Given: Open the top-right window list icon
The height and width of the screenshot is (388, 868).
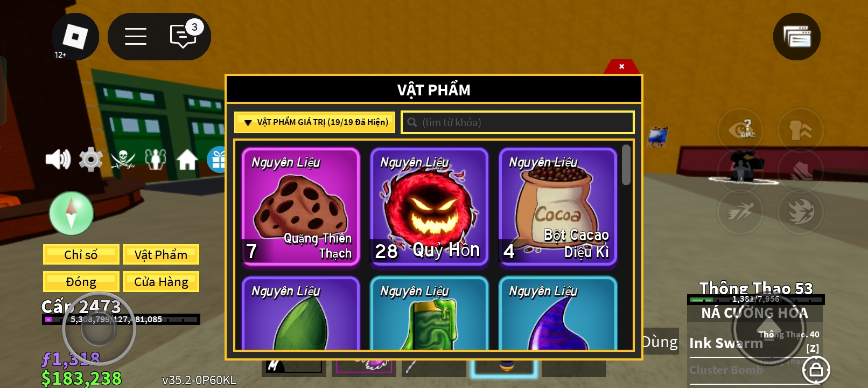Looking at the screenshot, I should 797,37.
